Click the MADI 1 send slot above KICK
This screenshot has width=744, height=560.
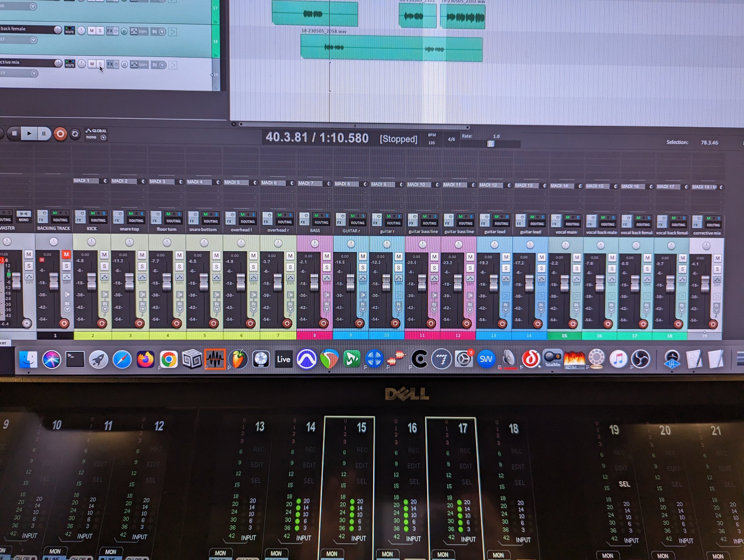(x=86, y=181)
